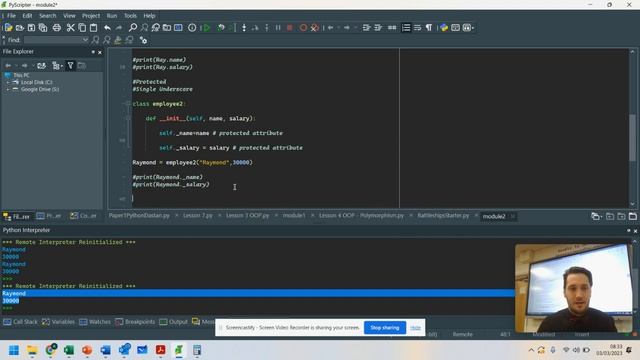Open the Help menu

149,16
